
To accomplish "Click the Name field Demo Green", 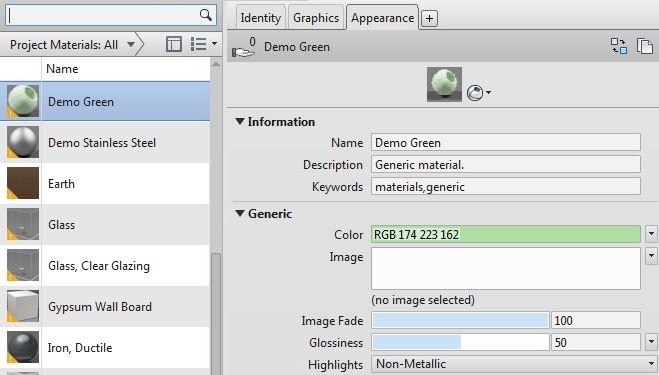I will click(x=506, y=143).
